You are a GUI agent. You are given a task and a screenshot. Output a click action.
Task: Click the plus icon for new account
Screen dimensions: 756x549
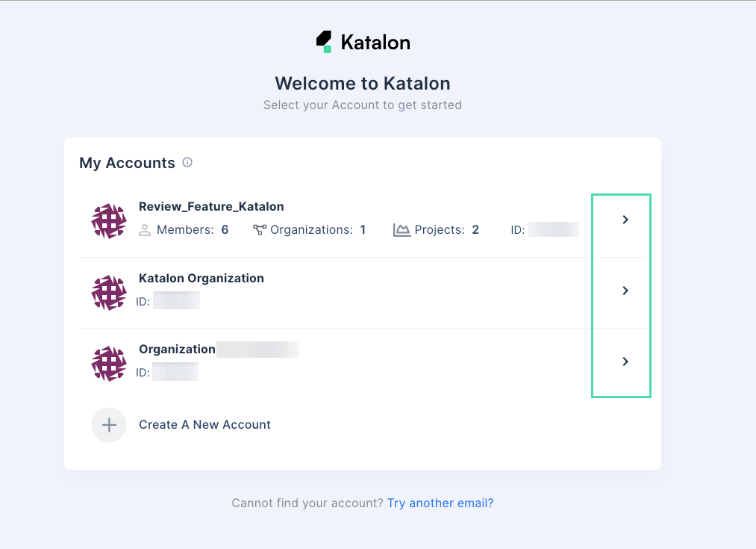coord(109,424)
